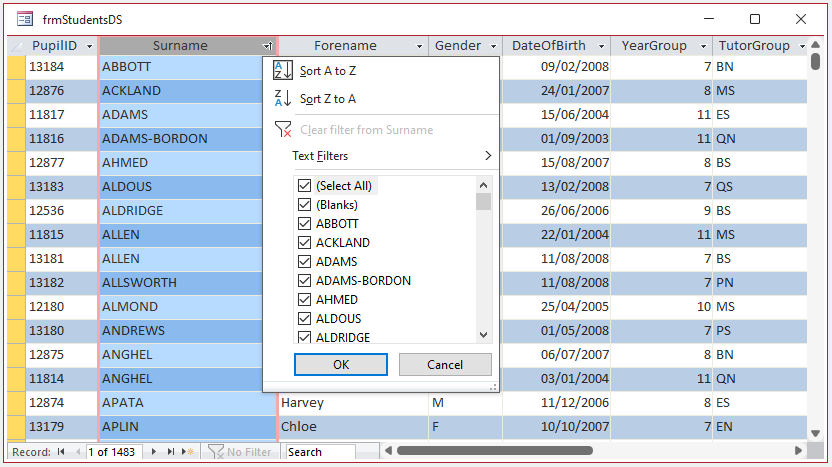This screenshot has width=832, height=467.
Task: Click OK in filter popup
Action: click(341, 365)
